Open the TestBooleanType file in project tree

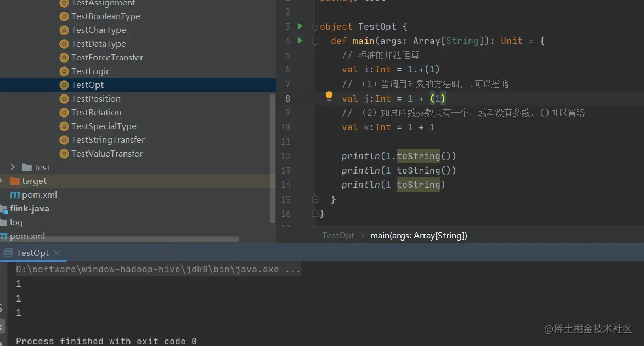click(105, 16)
